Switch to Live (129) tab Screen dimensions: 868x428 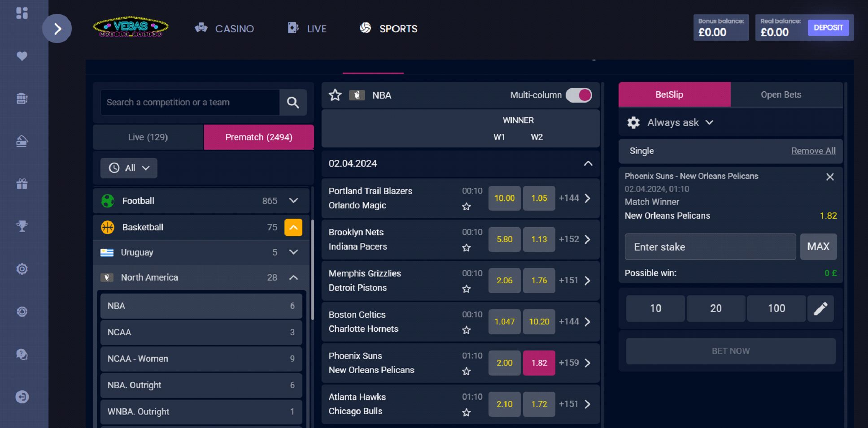[148, 137]
